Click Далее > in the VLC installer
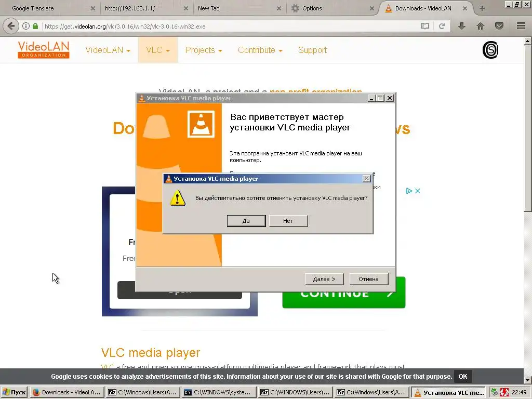The height and width of the screenshot is (399, 532). click(x=324, y=279)
